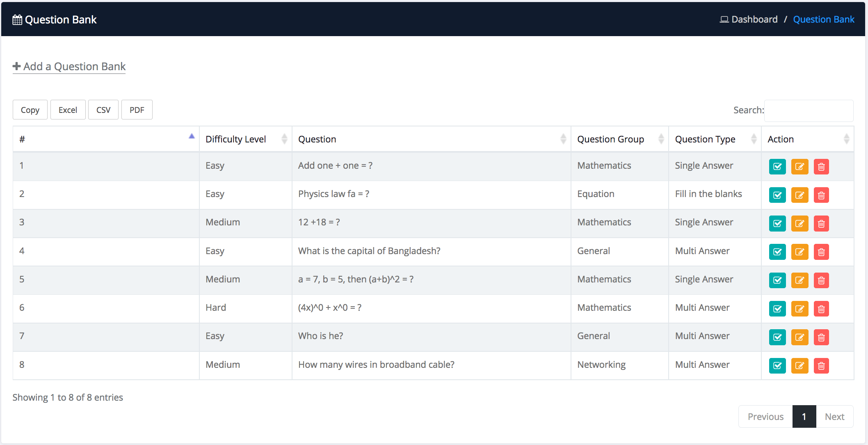
Task: Sort by Difficulty Level column
Action: click(245, 139)
